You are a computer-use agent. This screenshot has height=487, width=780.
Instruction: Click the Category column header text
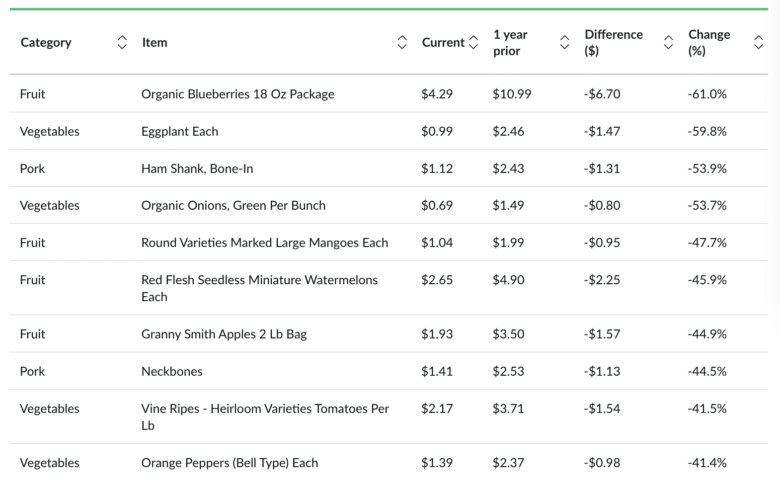click(x=46, y=42)
